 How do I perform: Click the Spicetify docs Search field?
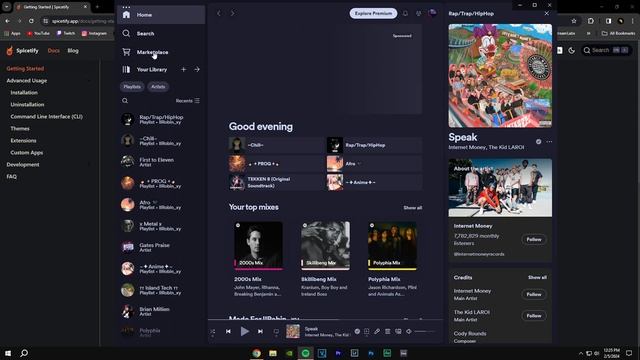click(x=606, y=50)
